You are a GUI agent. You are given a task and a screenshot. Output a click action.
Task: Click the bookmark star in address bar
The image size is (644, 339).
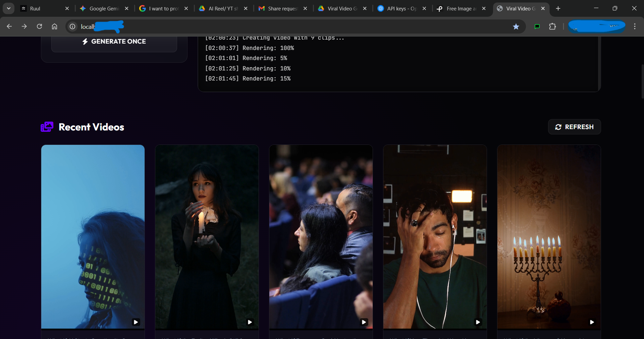[x=516, y=26]
